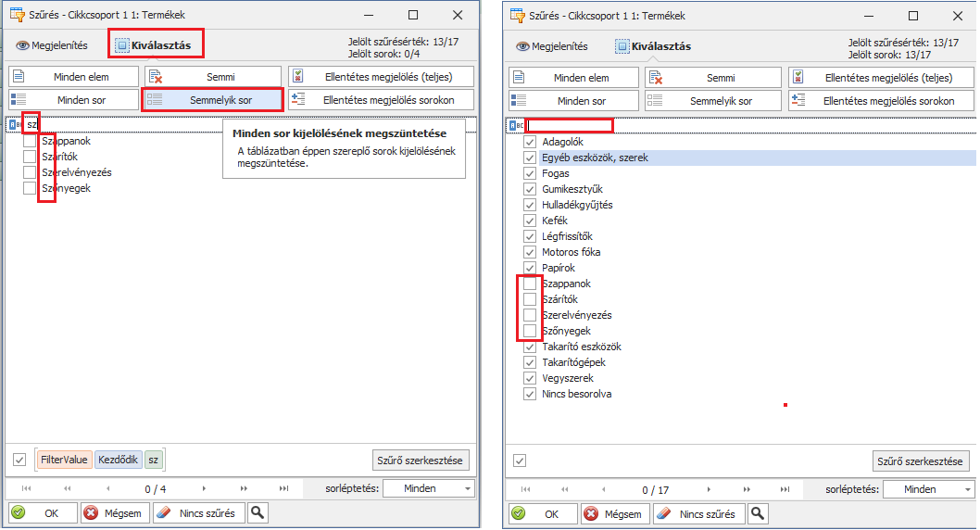This screenshot has width=980, height=530.
Task: Click Semmelyik sor button in right window
Action: (713, 101)
